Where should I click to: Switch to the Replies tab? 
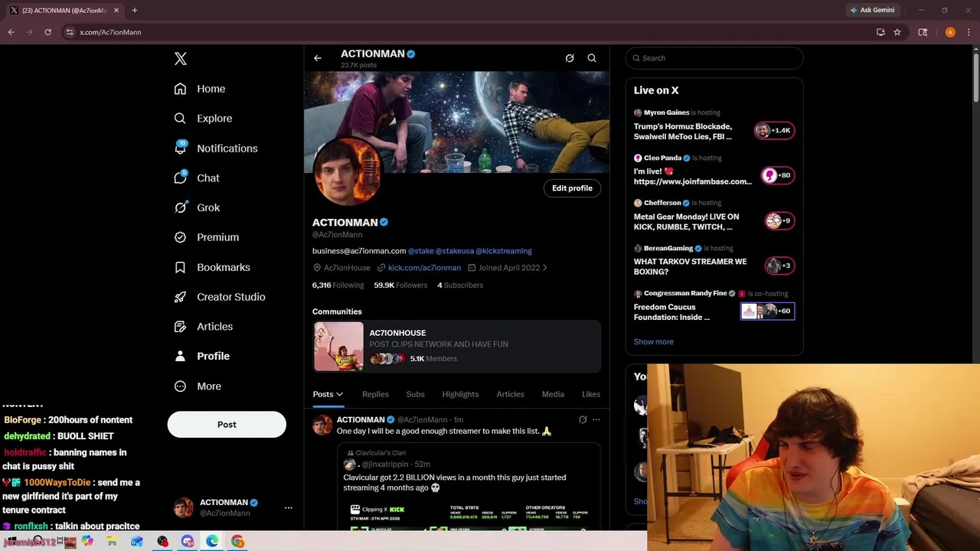[375, 394]
